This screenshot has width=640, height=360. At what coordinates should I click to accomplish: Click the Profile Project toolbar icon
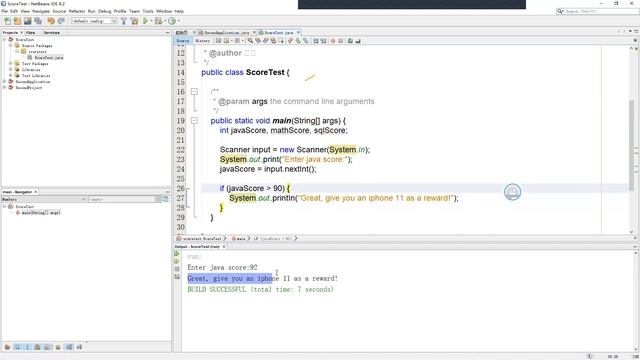(x=172, y=21)
